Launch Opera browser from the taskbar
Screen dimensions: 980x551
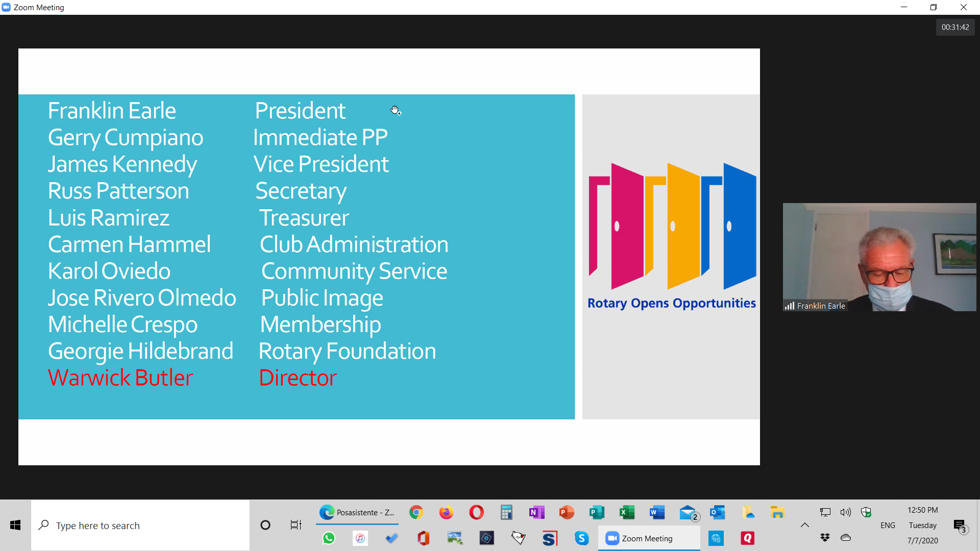point(476,512)
